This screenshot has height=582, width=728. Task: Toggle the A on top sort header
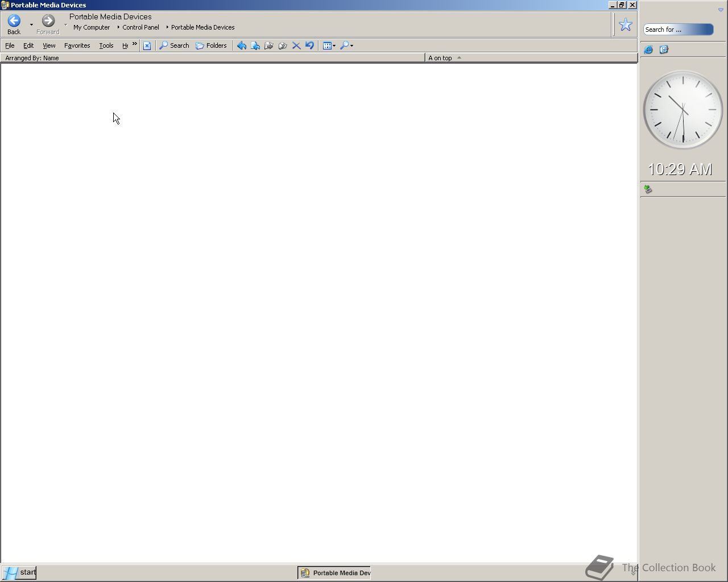tap(531, 58)
